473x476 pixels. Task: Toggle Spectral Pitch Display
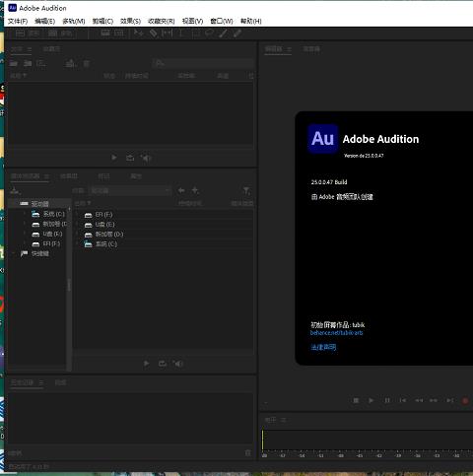click(119, 34)
